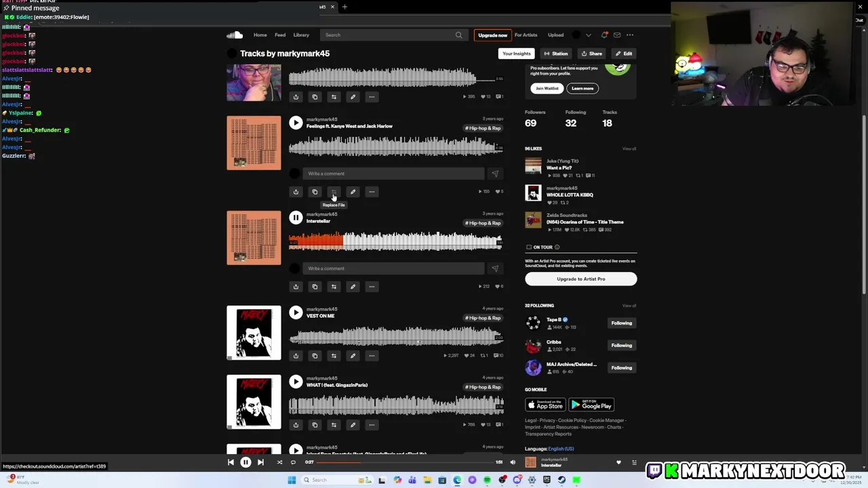
Task: Toggle following for MAJ Archive/Deleted
Action: [621, 368]
